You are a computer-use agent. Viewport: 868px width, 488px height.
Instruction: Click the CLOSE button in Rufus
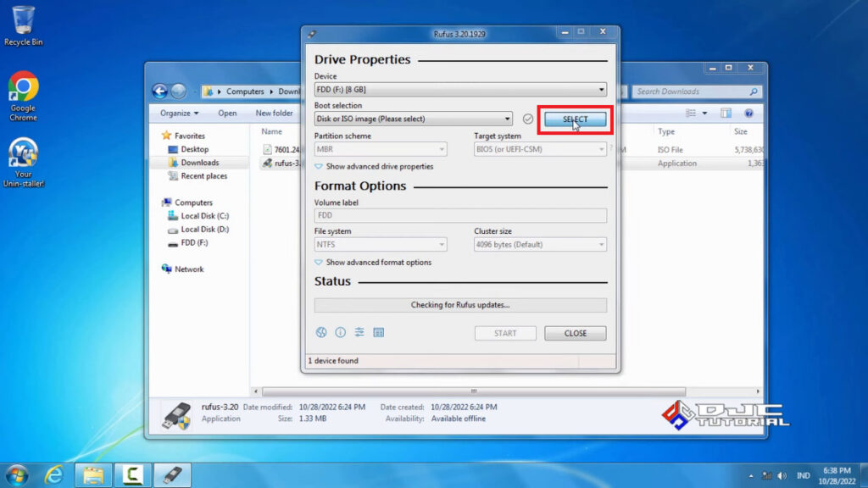575,333
